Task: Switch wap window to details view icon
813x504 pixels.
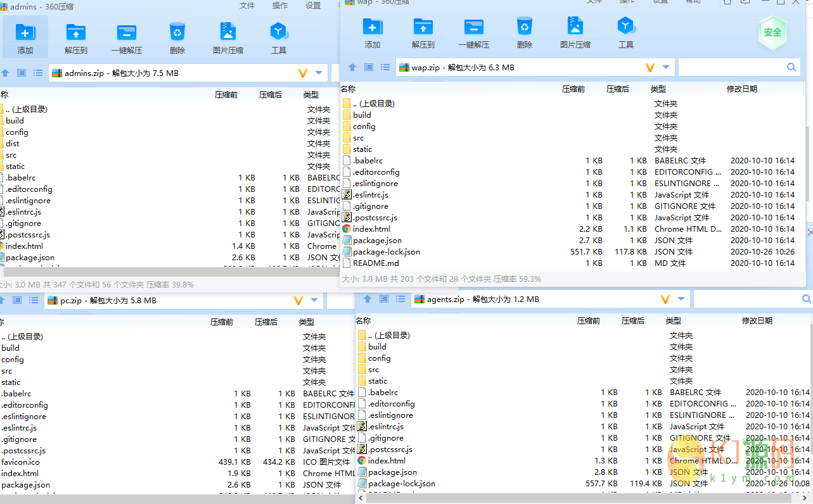Action: tap(369, 67)
